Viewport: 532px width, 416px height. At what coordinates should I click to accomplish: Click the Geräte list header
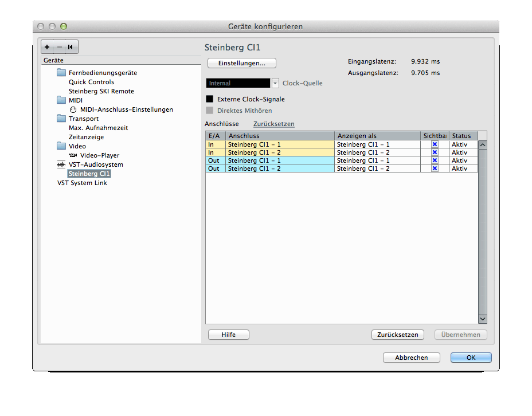[x=121, y=60]
